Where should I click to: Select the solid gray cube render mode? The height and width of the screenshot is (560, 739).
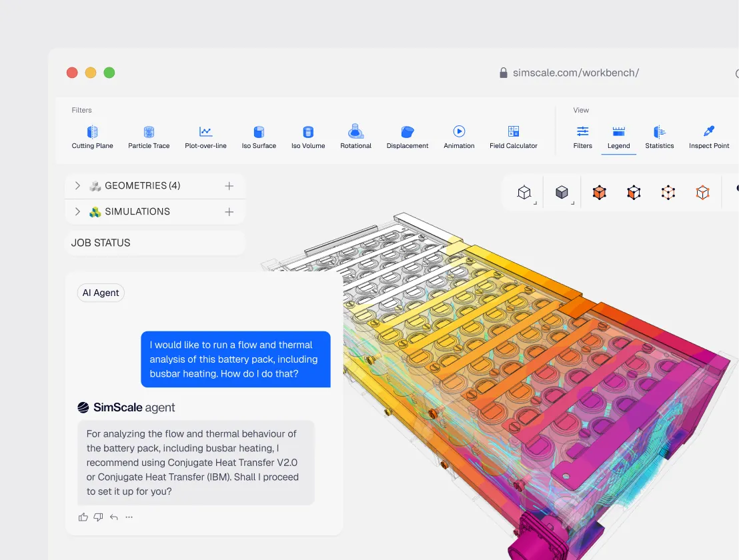[562, 192]
